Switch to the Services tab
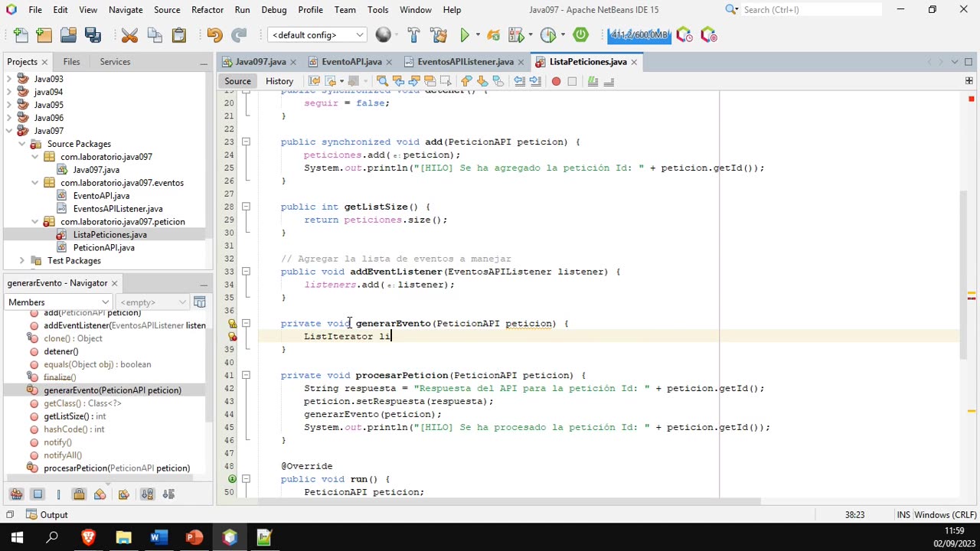This screenshot has height=551, width=980. (115, 62)
